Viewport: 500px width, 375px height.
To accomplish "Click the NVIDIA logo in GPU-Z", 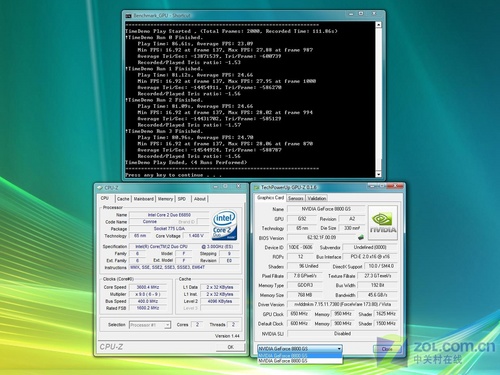I will (383, 223).
